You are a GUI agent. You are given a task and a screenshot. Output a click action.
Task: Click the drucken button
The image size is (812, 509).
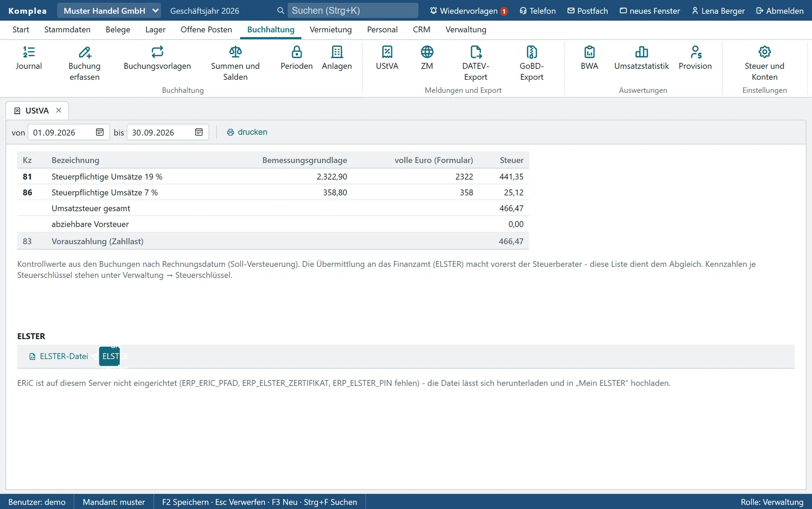pos(247,132)
